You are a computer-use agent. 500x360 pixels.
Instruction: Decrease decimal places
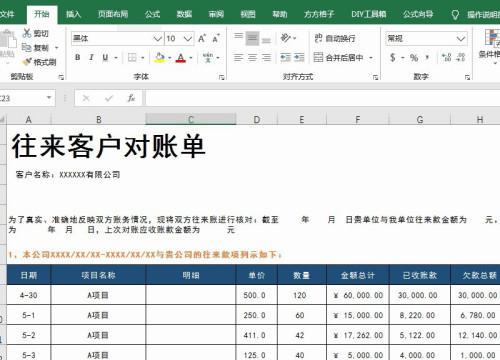pyautogui.click(x=461, y=58)
